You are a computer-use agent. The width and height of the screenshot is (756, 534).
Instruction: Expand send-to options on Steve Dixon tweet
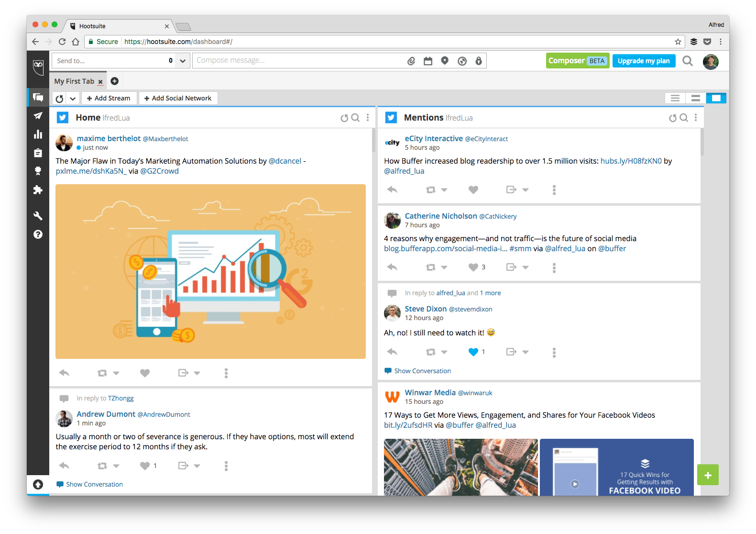tap(526, 352)
